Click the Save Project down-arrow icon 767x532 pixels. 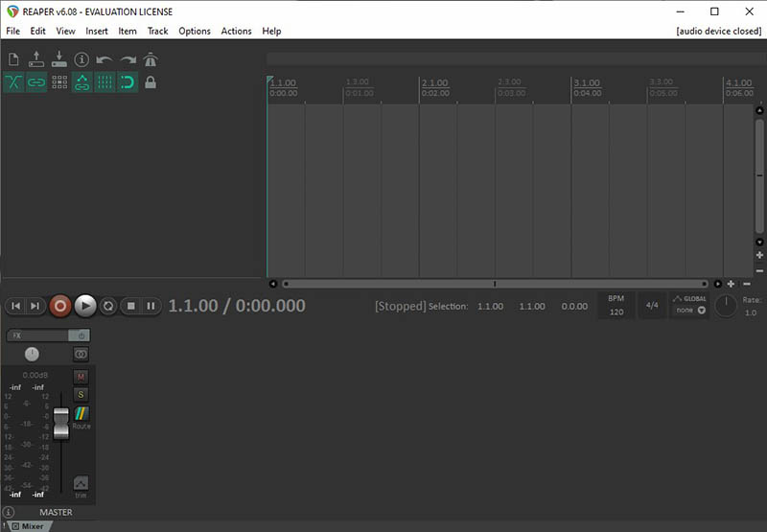click(x=59, y=59)
